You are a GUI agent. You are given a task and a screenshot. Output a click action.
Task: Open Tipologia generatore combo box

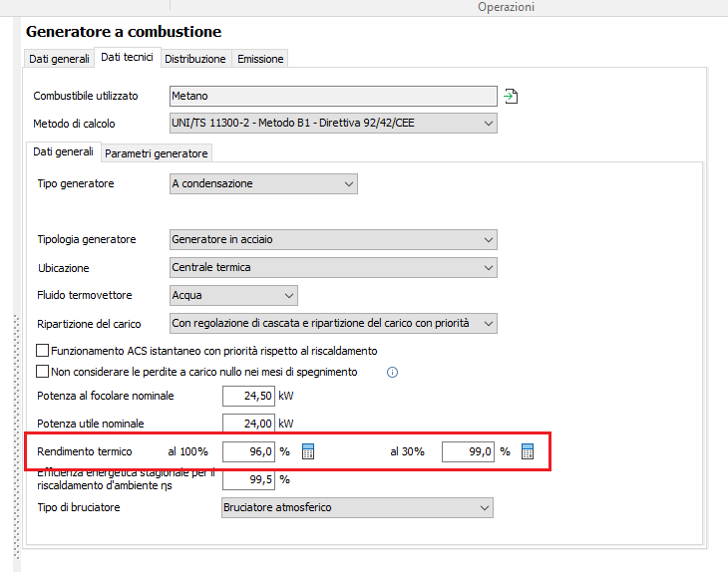point(333,239)
